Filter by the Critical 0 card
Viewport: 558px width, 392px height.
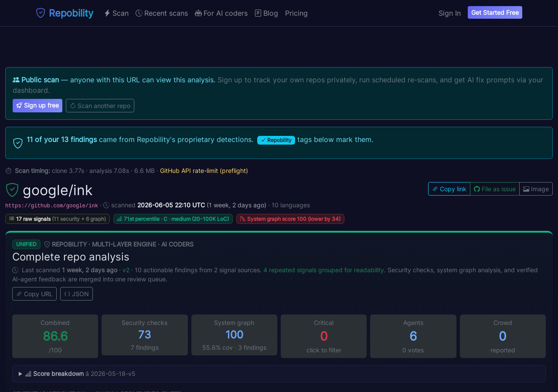click(x=323, y=336)
